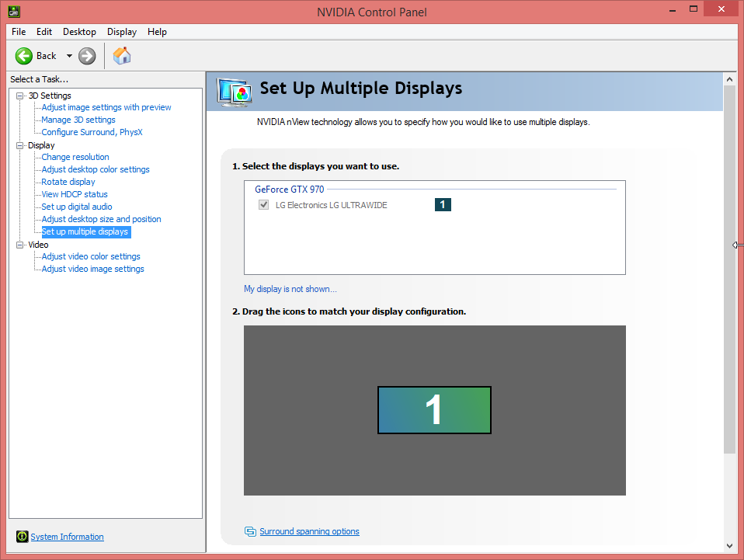Open the Edit menu
Screen dimensions: 744x560
[x=44, y=32]
